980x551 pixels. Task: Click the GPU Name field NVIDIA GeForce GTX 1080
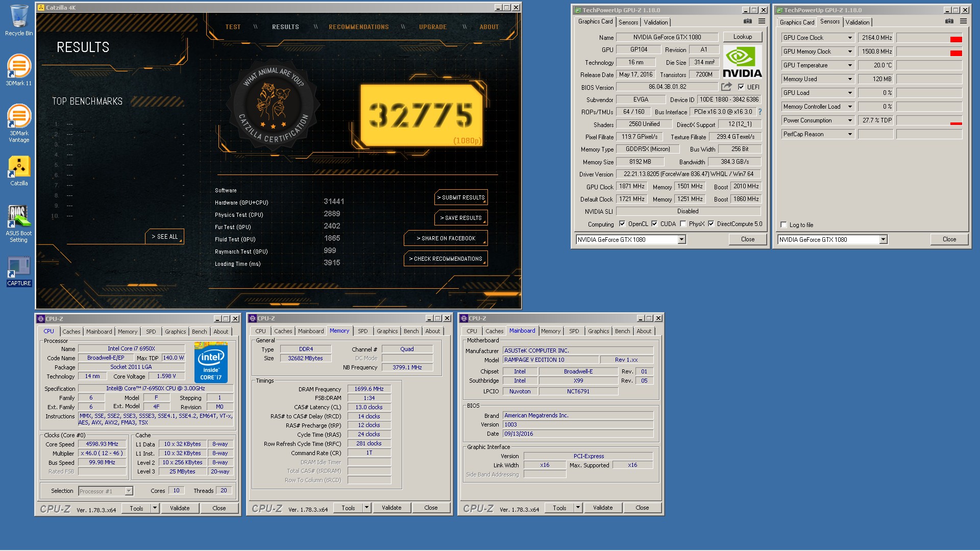click(667, 37)
